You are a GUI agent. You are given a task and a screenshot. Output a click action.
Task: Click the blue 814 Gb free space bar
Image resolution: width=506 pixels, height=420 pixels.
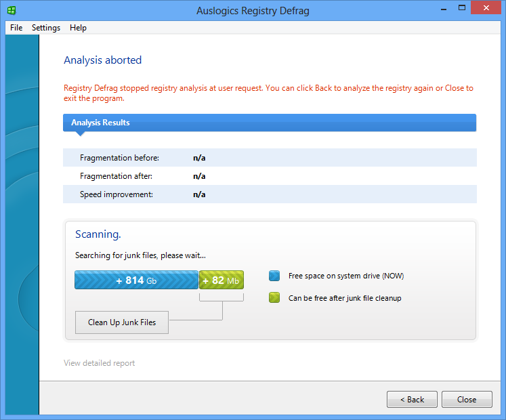point(136,280)
